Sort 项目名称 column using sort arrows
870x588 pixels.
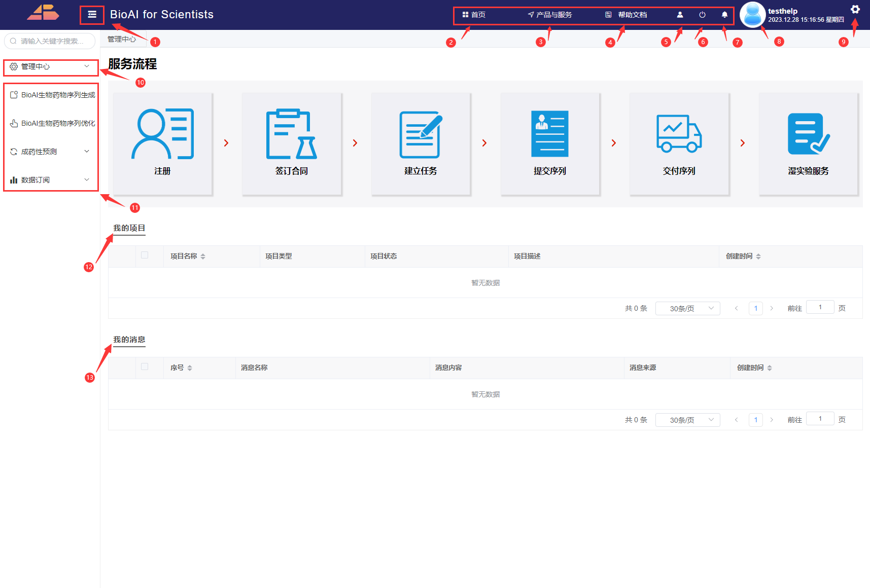click(203, 256)
